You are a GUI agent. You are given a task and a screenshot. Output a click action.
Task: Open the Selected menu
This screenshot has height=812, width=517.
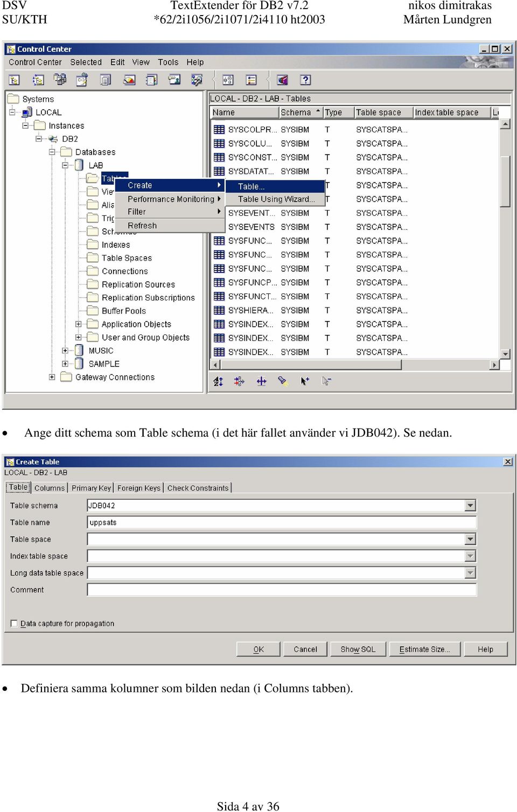tap(86, 62)
